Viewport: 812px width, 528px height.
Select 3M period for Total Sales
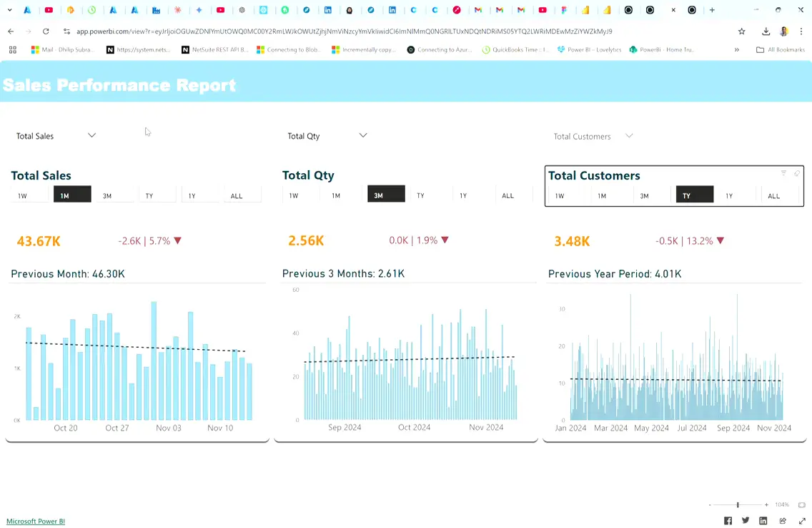[115, 195]
